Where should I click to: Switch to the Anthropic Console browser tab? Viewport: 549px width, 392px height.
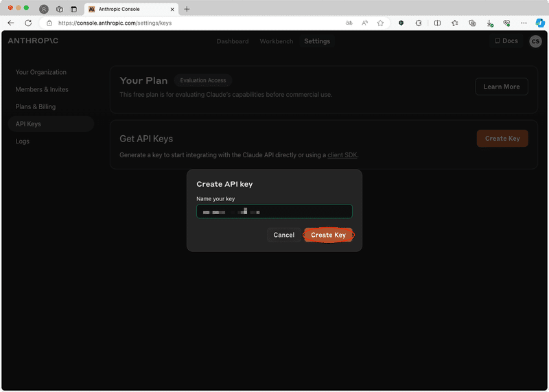coord(132,9)
